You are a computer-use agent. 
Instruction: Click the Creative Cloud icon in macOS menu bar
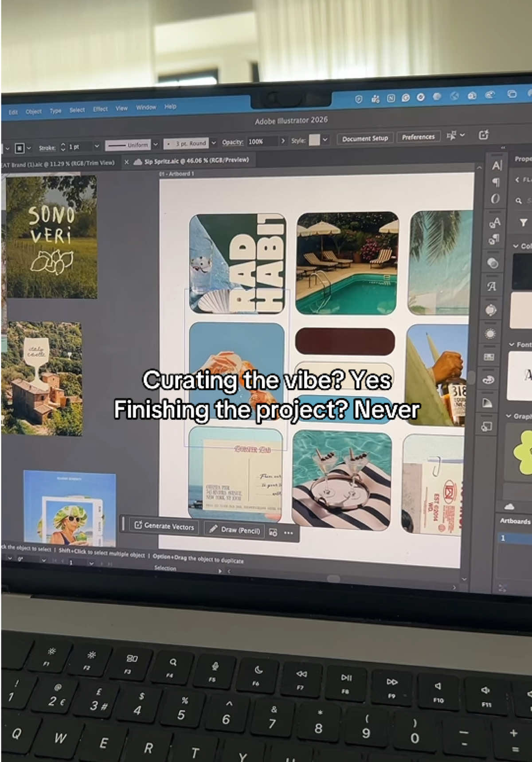[490, 94]
